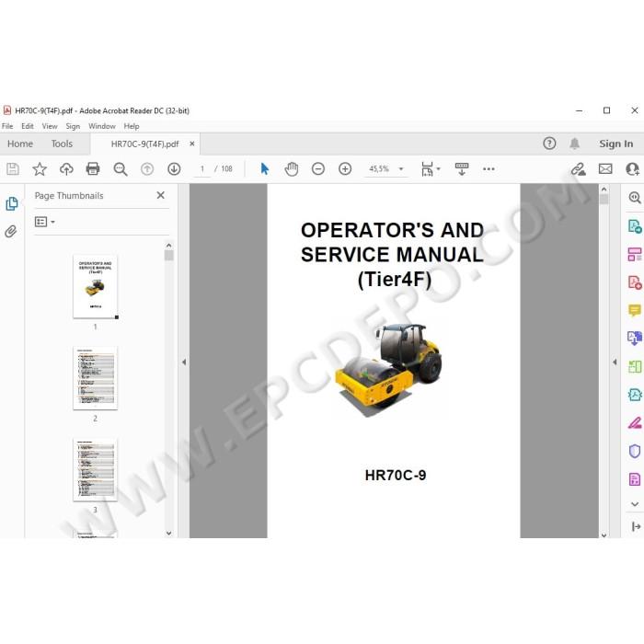The height and width of the screenshot is (644, 644).
Task: Click the page number input field
Action: (202, 168)
